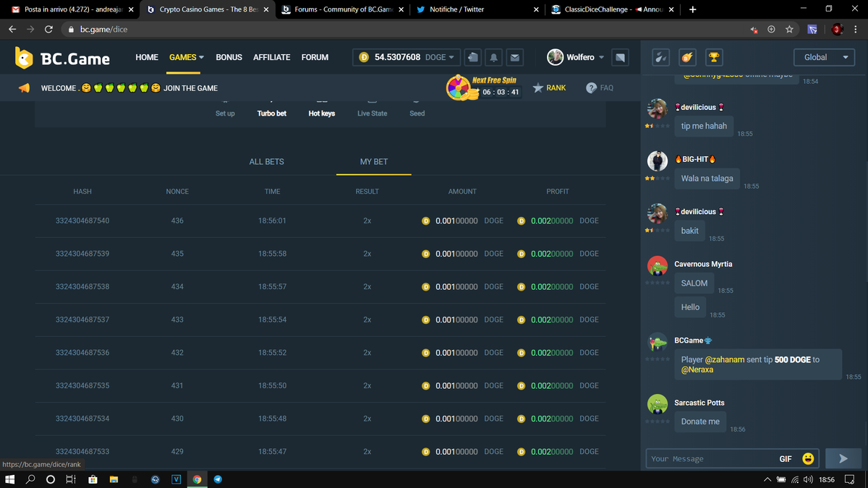The image size is (868, 488).
Task: Click the RANK link
Action: click(549, 87)
